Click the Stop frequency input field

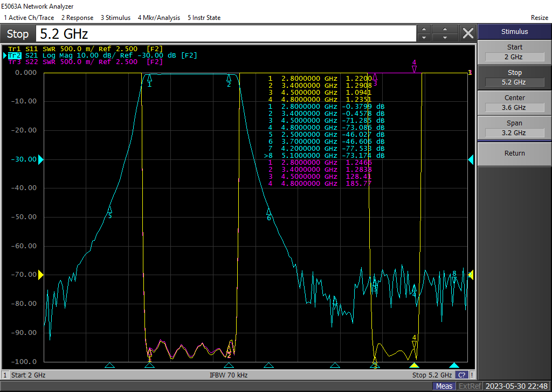[x=226, y=34]
